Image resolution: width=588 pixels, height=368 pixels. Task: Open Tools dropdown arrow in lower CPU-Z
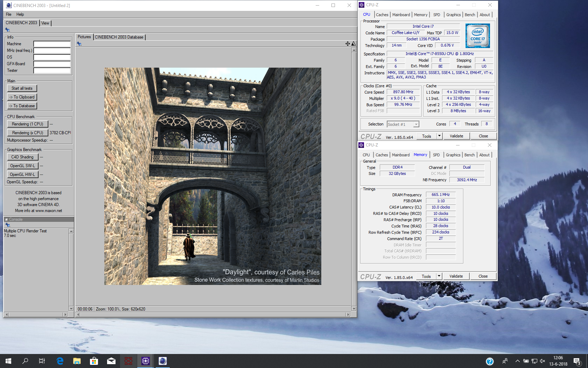pyautogui.click(x=439, y=276)
